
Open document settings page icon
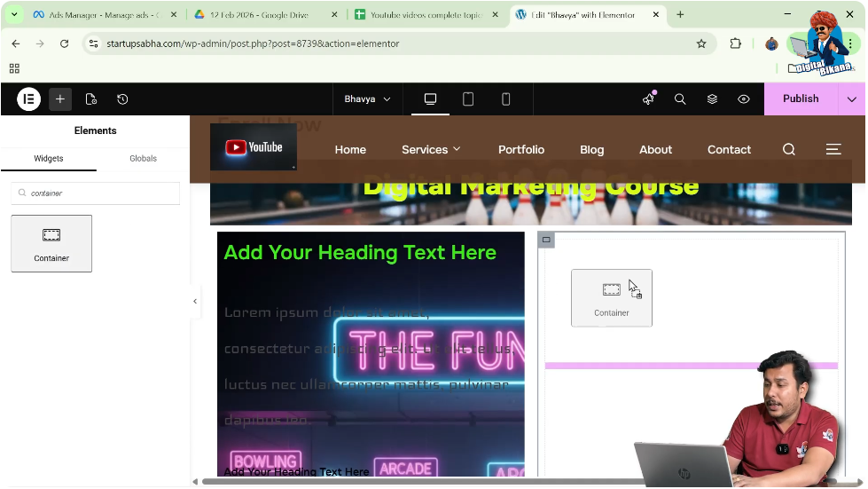[x=91, y=99]
